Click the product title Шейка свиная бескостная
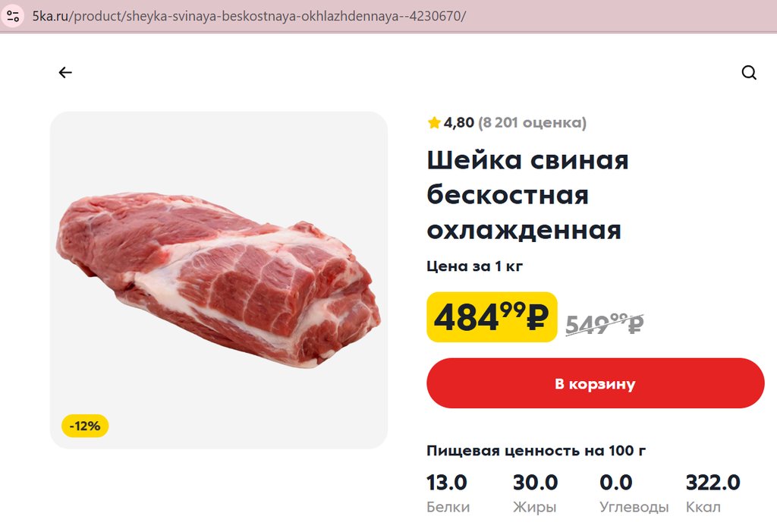Screen dimensions: 777x532 [x=528, y=194]
